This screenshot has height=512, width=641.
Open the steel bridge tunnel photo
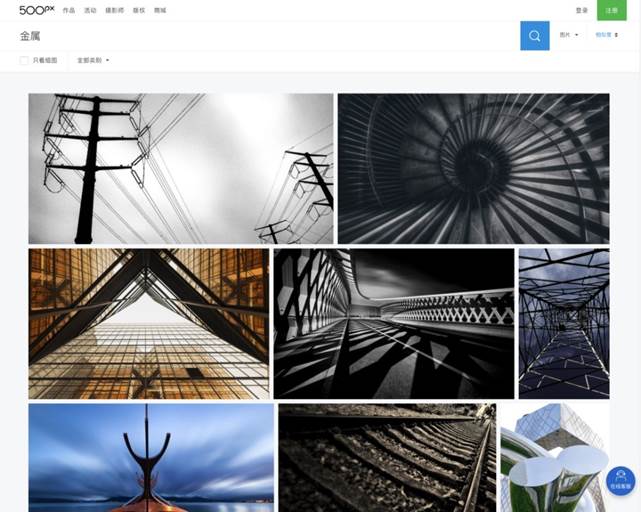tap(563, 323)
